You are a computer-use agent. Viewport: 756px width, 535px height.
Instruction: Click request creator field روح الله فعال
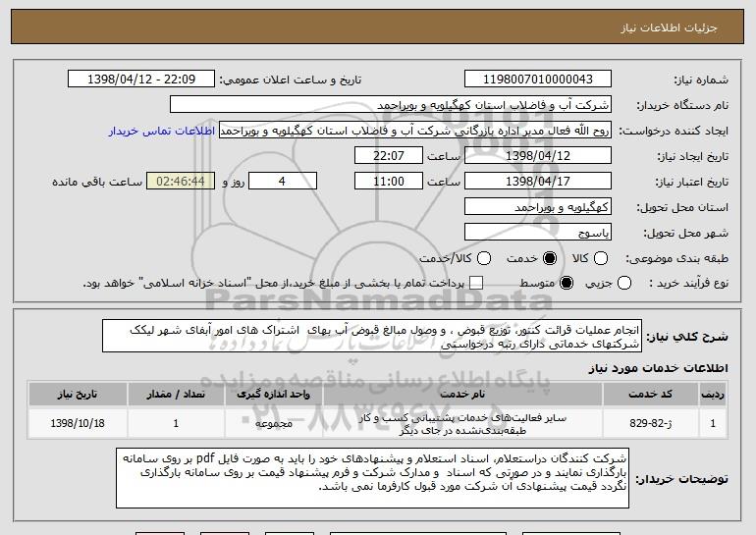coord(415,131)
